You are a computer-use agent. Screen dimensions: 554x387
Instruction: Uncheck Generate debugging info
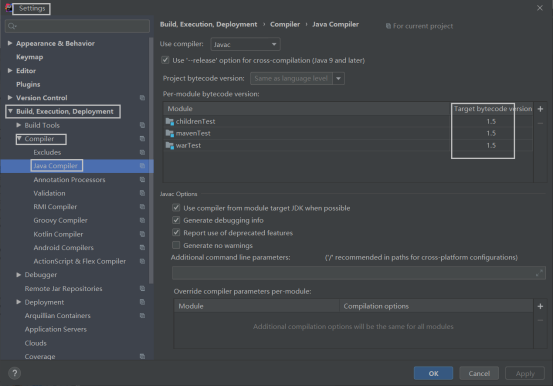[x=176, y=220]
